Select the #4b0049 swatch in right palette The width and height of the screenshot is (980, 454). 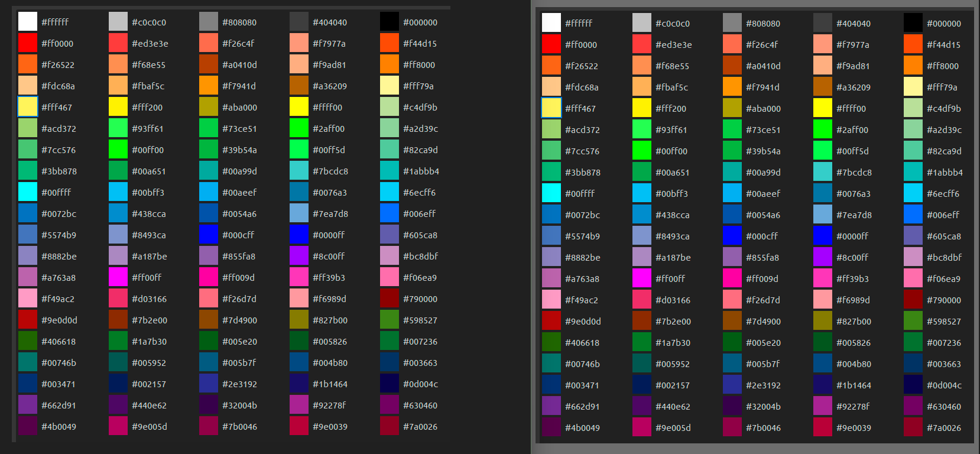551,427
